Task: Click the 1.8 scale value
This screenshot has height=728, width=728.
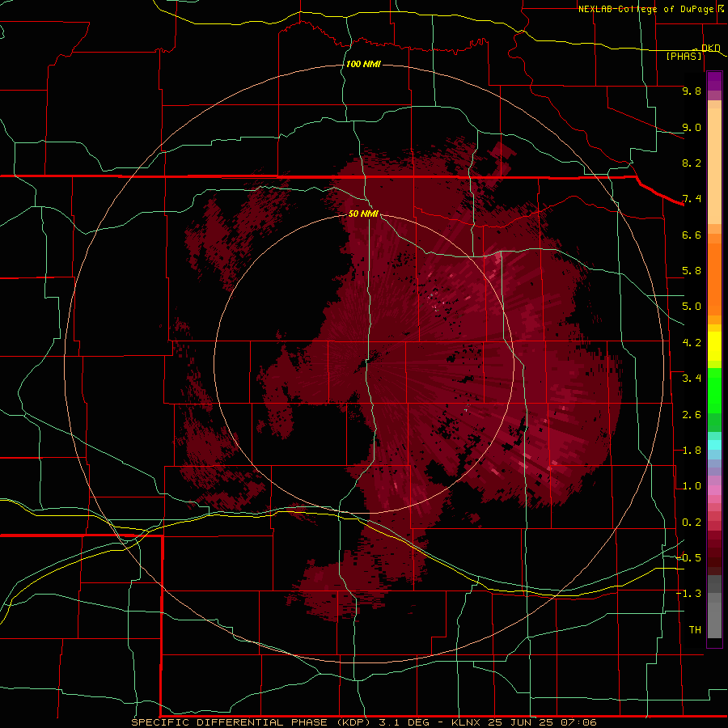Action: coord(692,451)
